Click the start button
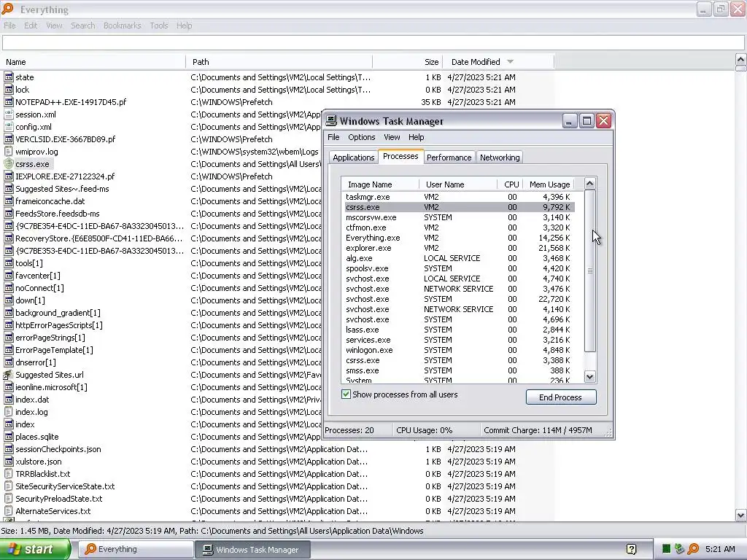 point(35,549)
